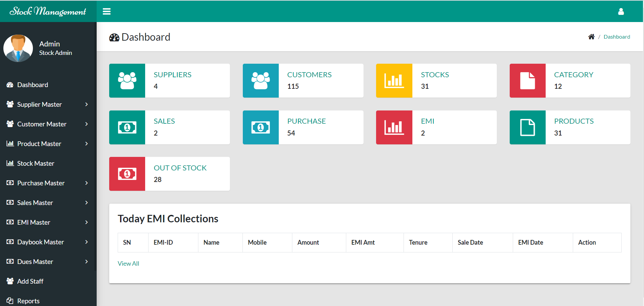644x306 pixels.
Task: Click the Sales money icon tile
Action: coord(127,127)
